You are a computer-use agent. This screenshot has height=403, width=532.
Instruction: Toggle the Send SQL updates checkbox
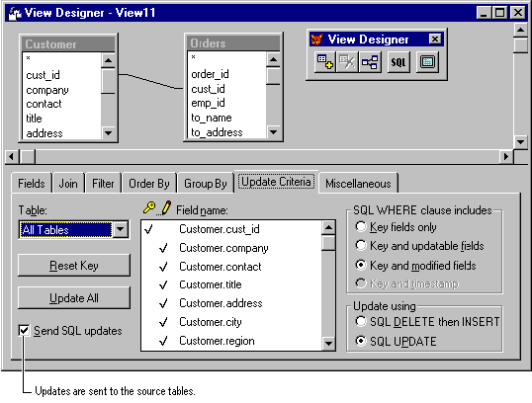24,331
